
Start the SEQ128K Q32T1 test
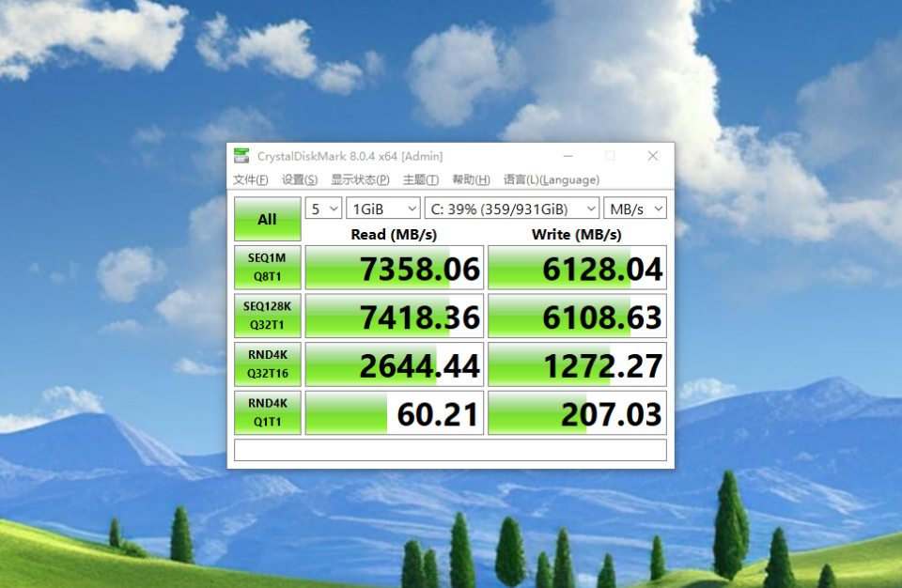pyautogui.click(x=268, y=316)
